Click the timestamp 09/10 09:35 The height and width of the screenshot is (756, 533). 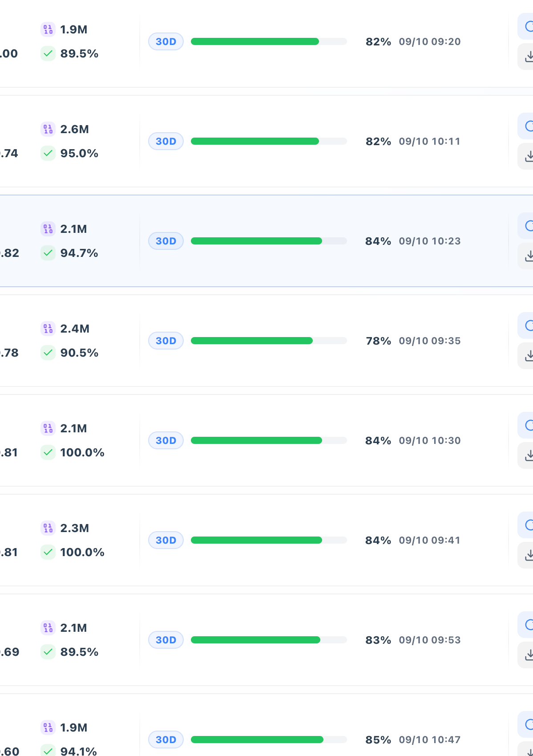coord(430,341)
